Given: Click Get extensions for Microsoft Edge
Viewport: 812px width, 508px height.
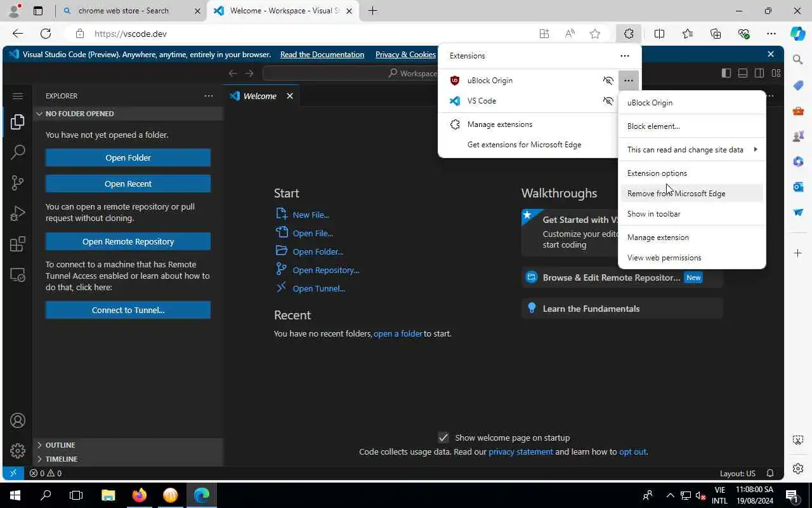Looking at the screenshot, I should click(527, 145).
